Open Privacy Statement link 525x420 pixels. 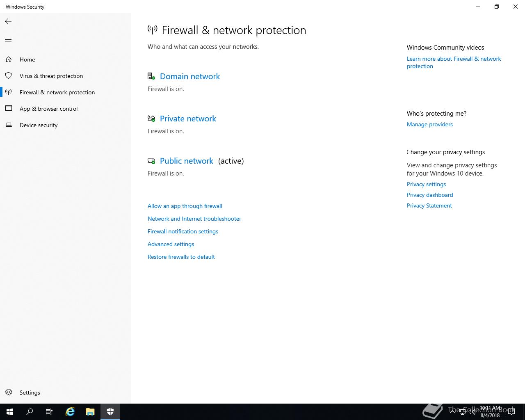point(429,205)
